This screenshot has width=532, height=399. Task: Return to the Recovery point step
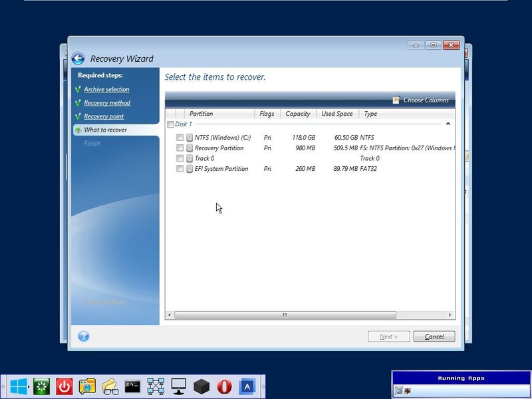click(x=104, y=116)
